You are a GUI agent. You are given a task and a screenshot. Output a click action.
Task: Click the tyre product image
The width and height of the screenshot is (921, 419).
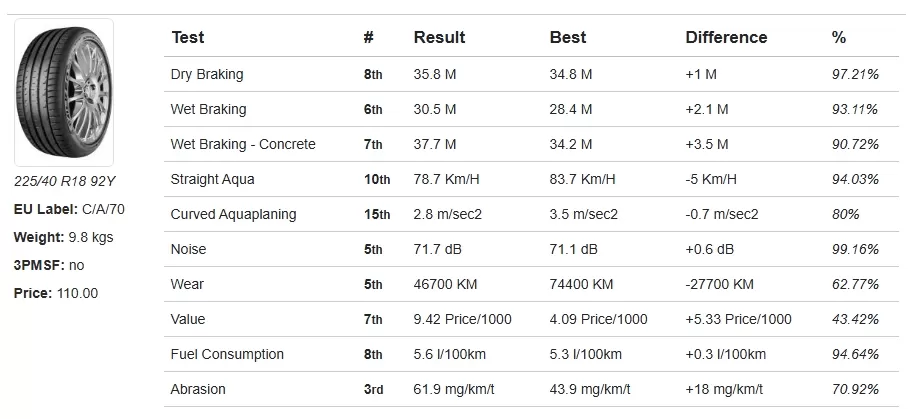pyautogui.click(x=64, y=92)
